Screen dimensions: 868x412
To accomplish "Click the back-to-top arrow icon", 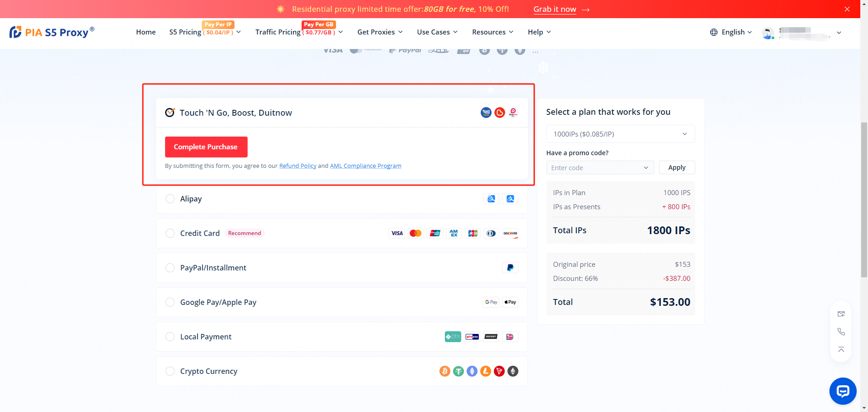I will click(x=841, y=349).
